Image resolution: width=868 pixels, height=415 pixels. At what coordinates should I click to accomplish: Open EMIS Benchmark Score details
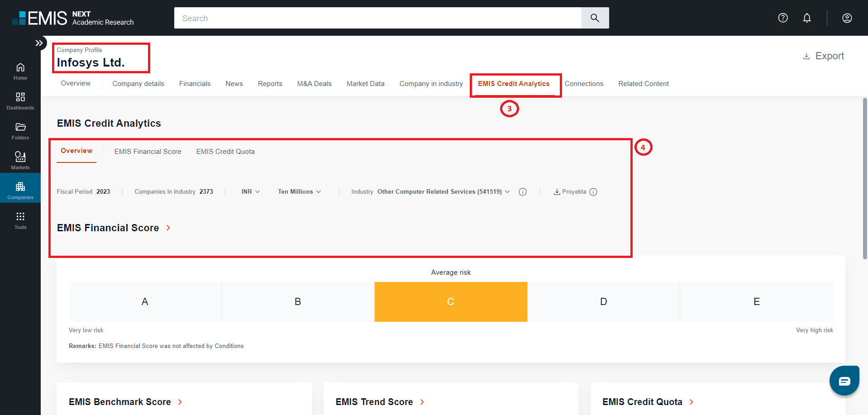pyautogui.click(x=126, y=402)
